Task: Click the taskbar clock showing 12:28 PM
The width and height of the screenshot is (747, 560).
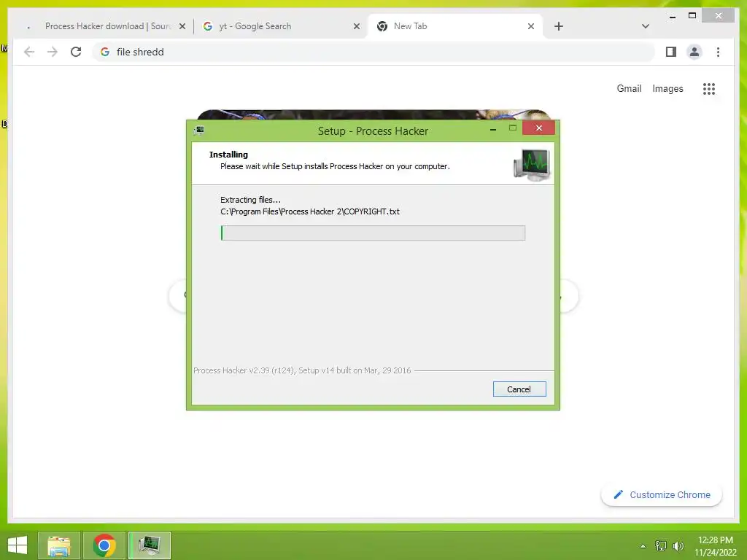Action: 715,546
